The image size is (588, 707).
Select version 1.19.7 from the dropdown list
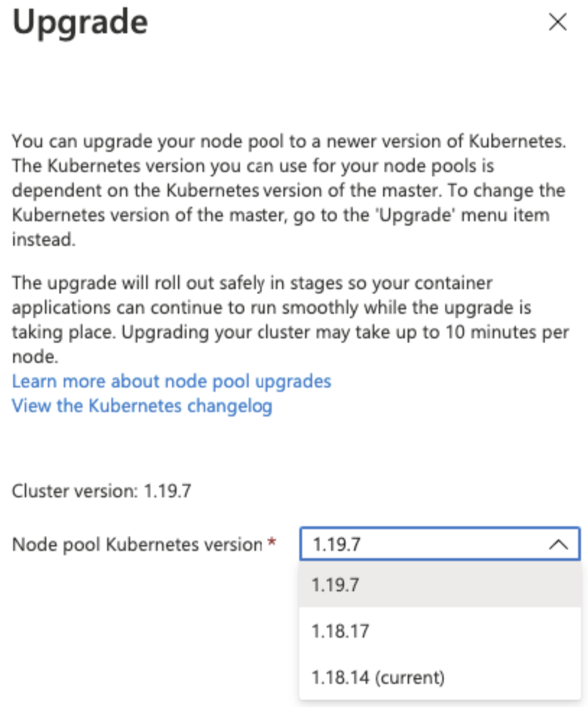coord(335,584)
